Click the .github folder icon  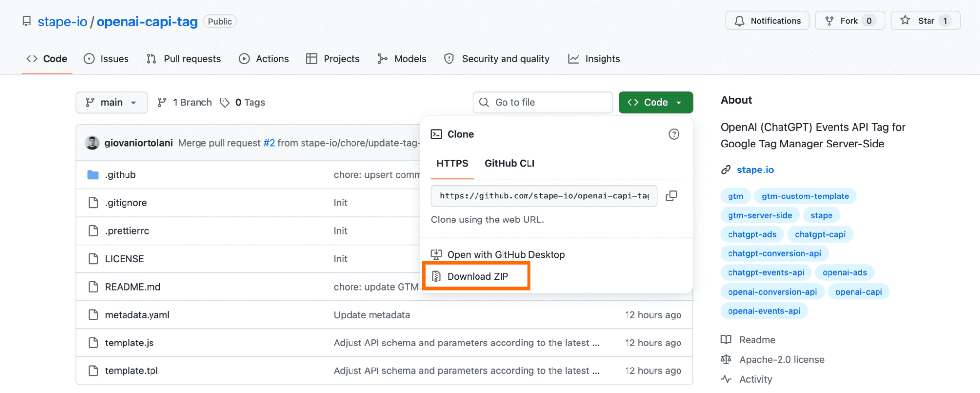click(x=93, y=175)
